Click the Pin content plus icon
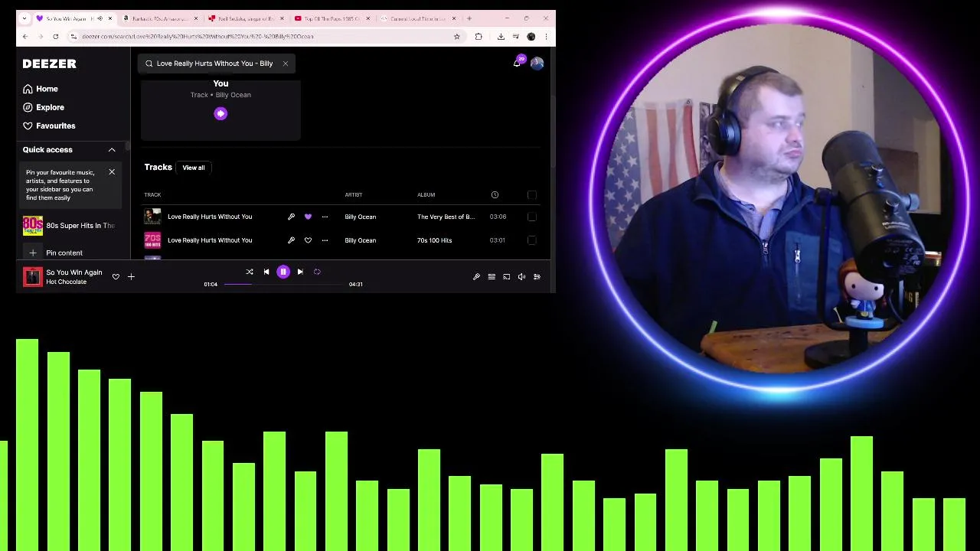Screen dimensions: 980x551 (33, 253)
